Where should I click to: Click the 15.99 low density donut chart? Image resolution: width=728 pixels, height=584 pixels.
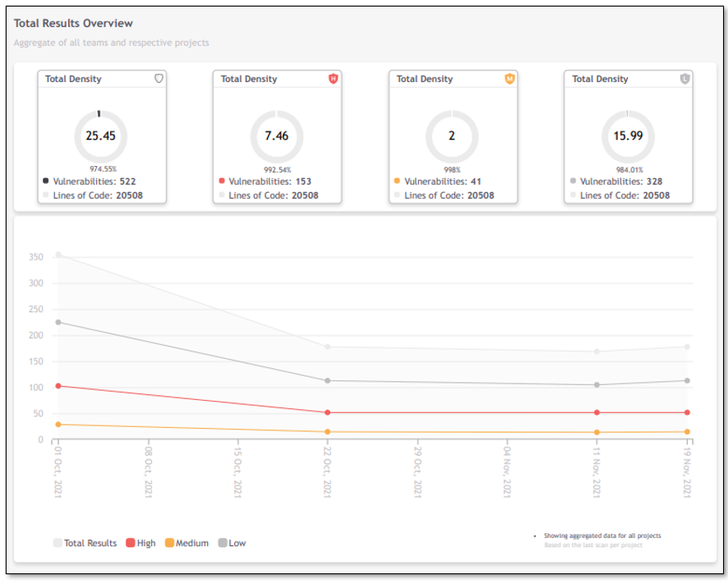coord(628,136)
